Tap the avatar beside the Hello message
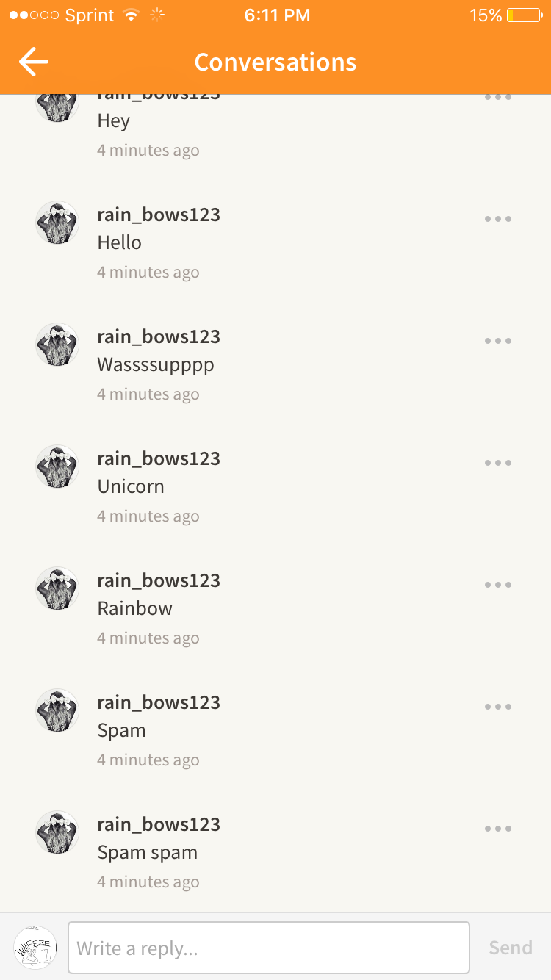This screenshot has width=551, height=980. [x=57, y=223]
